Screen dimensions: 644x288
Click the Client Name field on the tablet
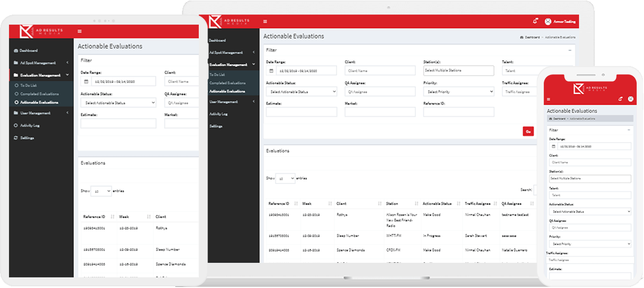click(x=181, y=81)
